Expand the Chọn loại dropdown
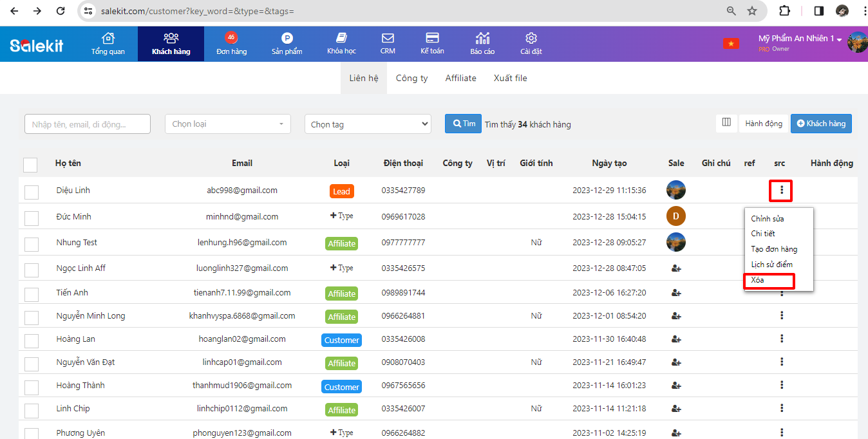The image size is (868, 439). click(227, 124)
